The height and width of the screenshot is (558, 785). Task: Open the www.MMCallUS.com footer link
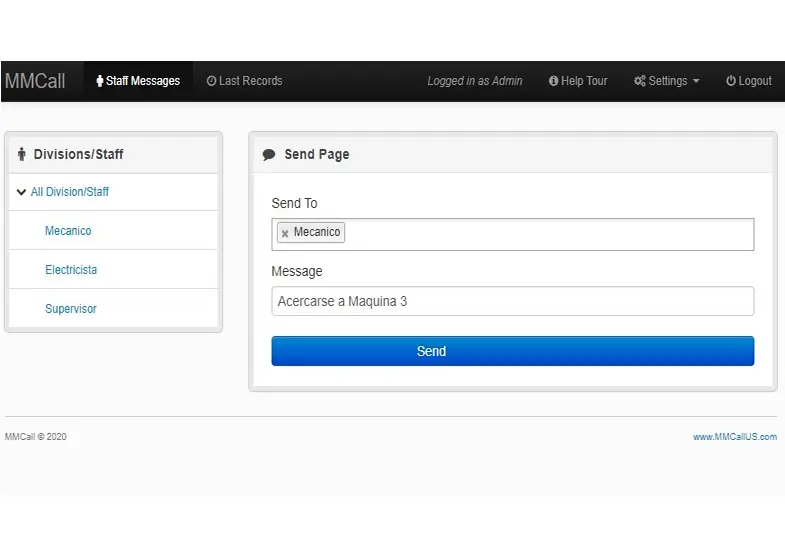point(734,437)
